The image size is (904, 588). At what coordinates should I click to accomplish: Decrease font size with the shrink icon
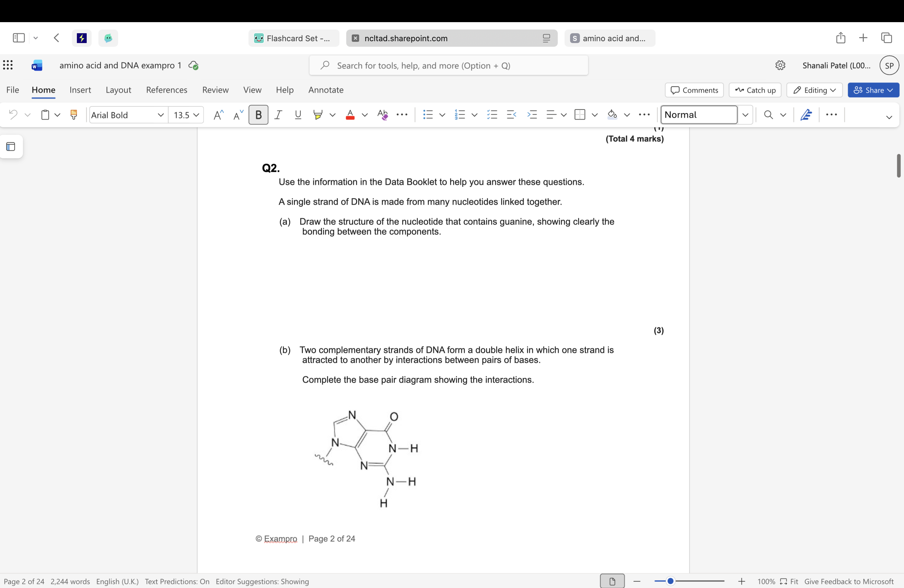tap(238, 115)
